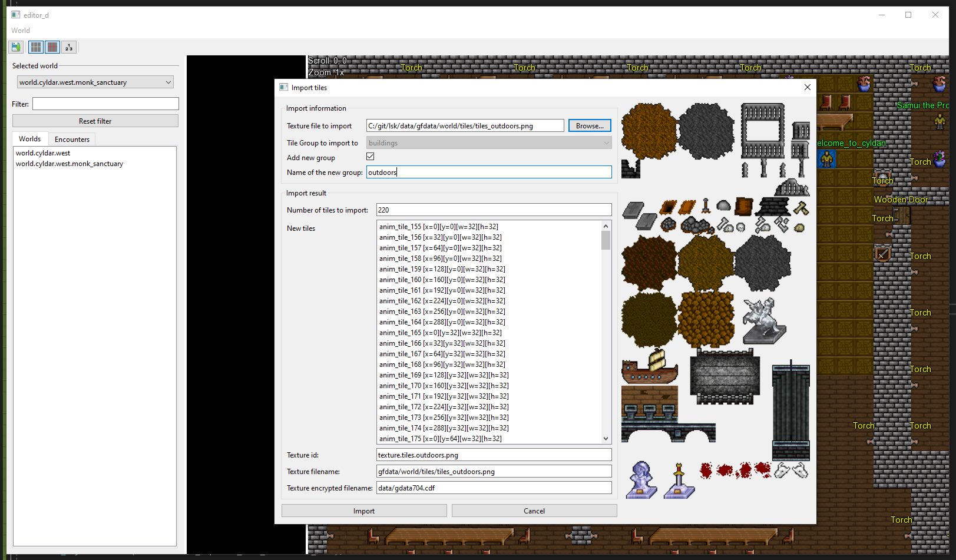
Task: Click the Reset filter button
Action: [95, 121]
